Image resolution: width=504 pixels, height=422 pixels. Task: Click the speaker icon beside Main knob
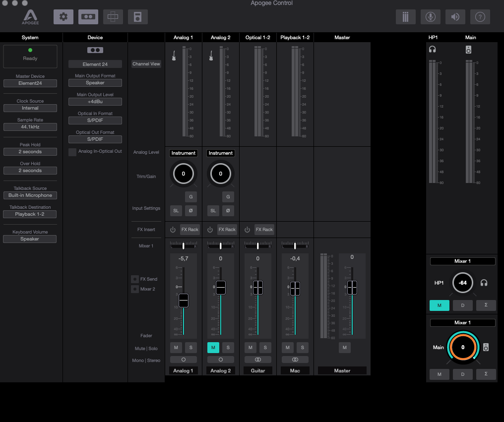[x=486, y=347]
